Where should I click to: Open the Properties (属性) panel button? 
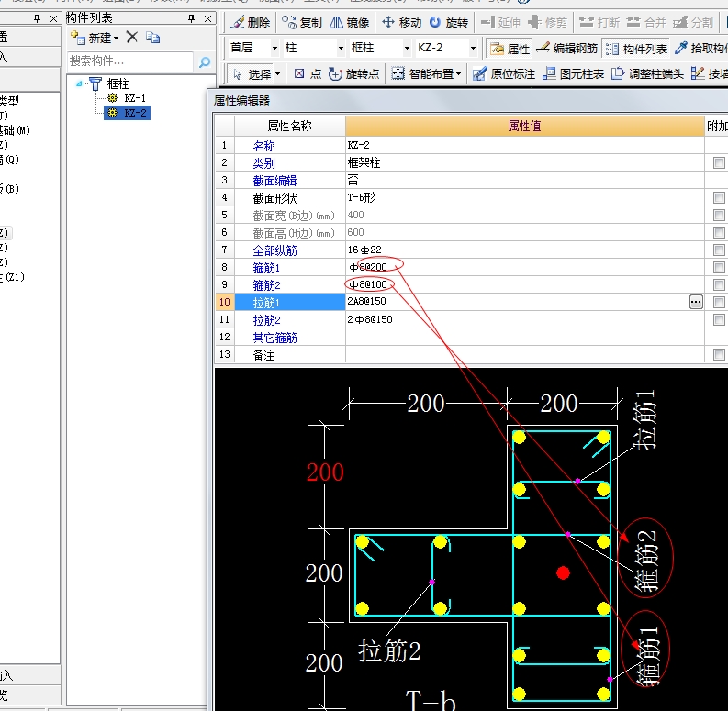point(510,49)
